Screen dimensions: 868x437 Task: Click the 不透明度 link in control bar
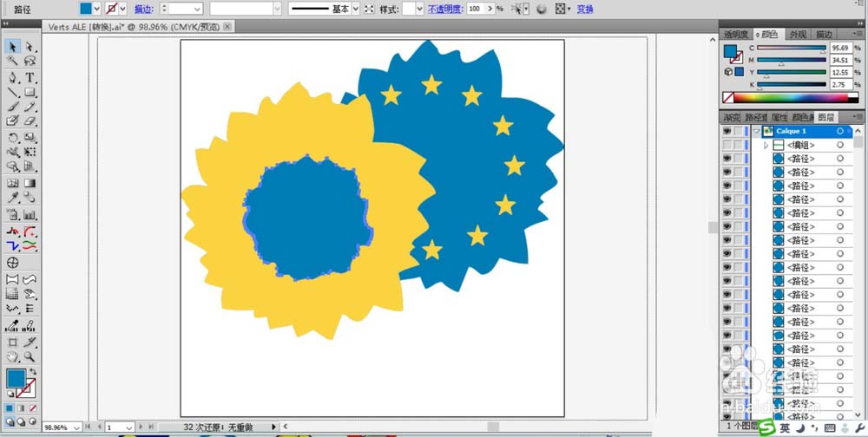445,9
